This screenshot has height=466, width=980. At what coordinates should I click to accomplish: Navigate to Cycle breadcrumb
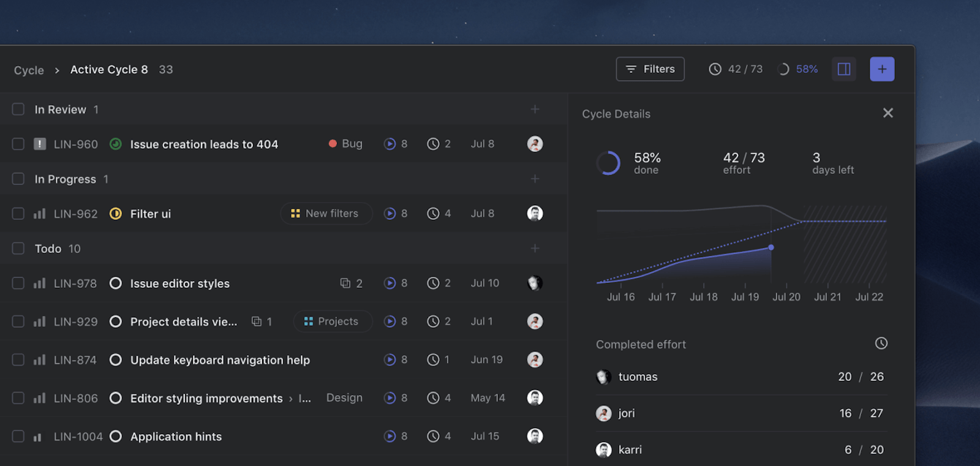pos(29,70)
